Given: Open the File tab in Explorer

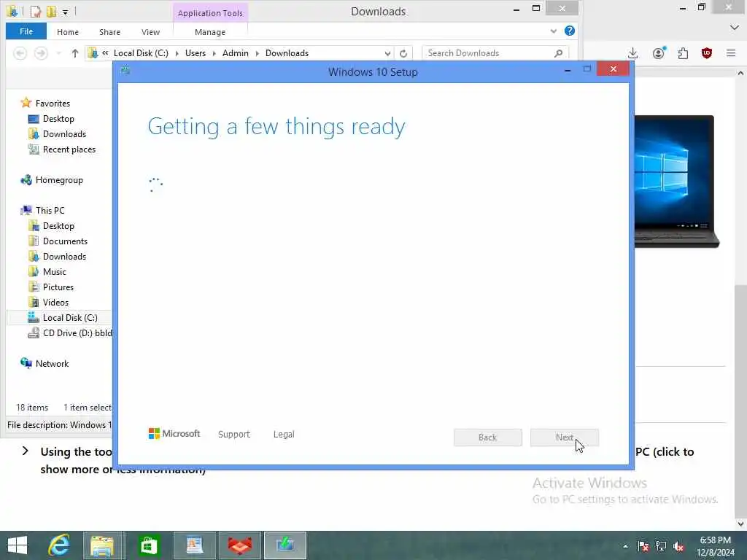Looking at the screenshot, I should coord(26,31).
